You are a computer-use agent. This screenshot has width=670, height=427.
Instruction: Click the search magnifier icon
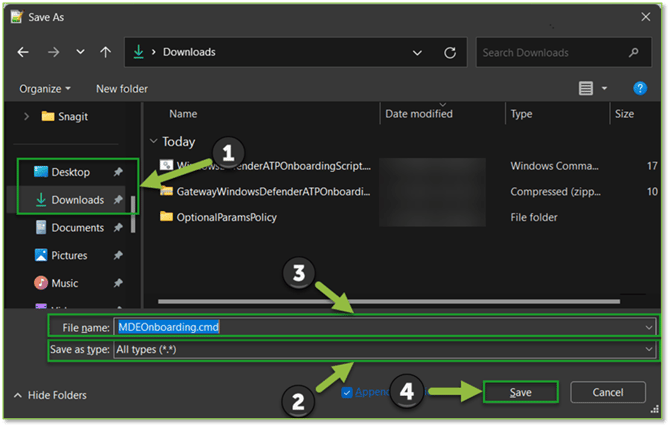point(634,52)
